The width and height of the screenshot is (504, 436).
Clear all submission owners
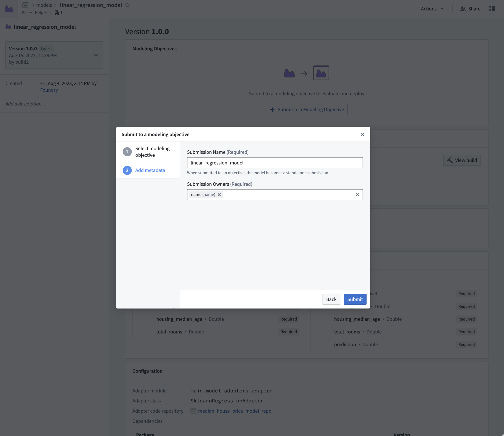click(357, 195)
